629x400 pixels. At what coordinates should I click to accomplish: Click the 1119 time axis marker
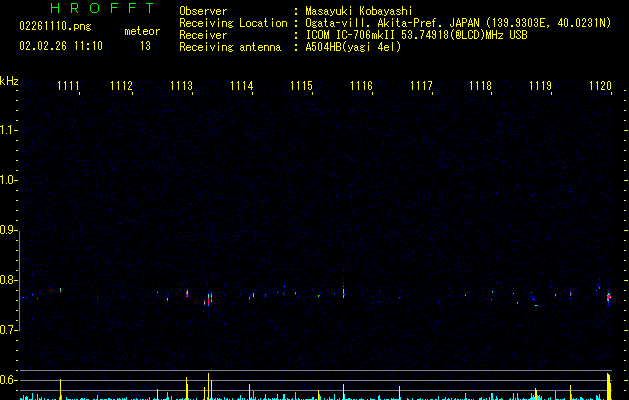540,86
